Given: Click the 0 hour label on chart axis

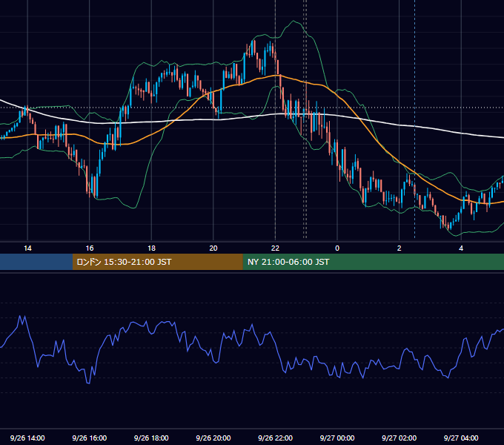Looking at the screenshot, I should point(337,248).
